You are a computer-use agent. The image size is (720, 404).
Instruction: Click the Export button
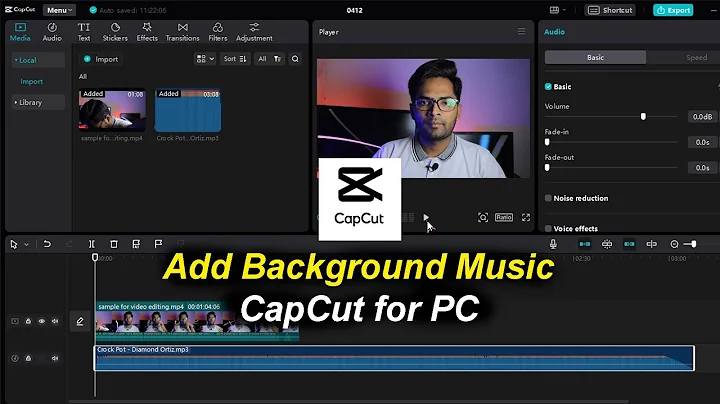[x=673, y=10]
